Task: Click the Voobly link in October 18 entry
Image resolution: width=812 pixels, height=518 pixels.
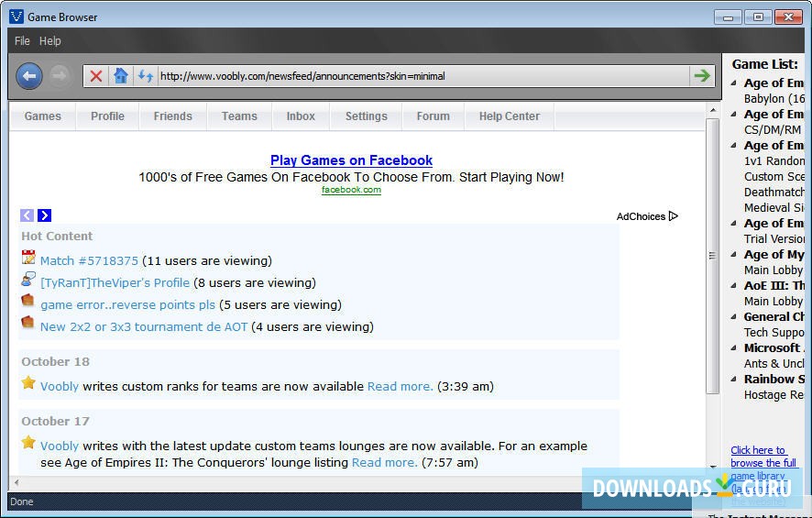Action: point(60,386)
